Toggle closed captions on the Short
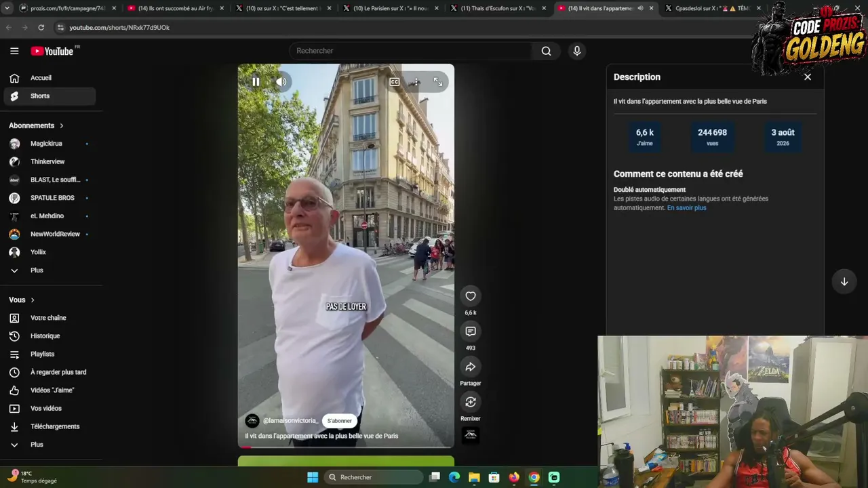The image size is (868, 488). 395,82
